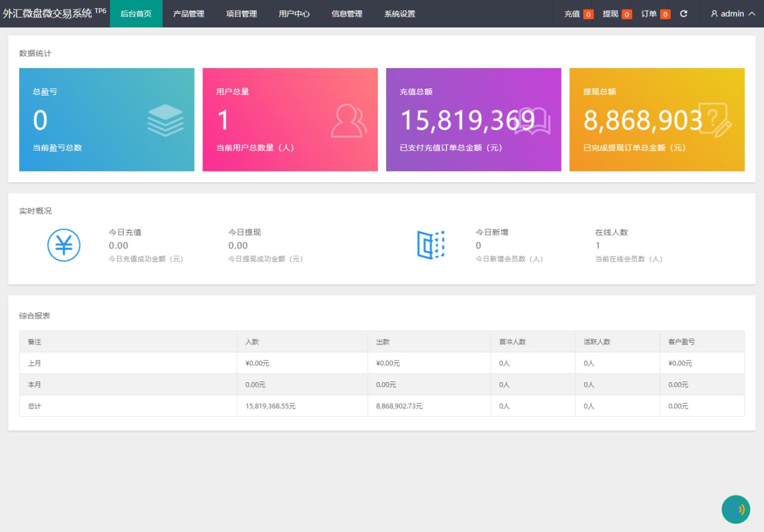The height and width of the screenshot is (532, 764).
Task: Select the 总计 row label
Action: pyautogui.click(x=35, y=406)
